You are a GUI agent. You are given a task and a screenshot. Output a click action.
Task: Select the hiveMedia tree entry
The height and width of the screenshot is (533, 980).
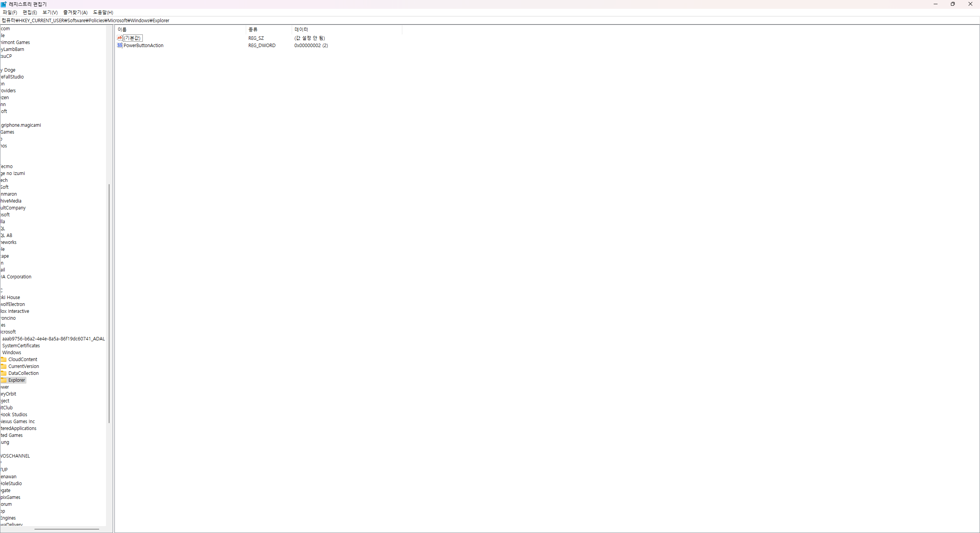11,201
